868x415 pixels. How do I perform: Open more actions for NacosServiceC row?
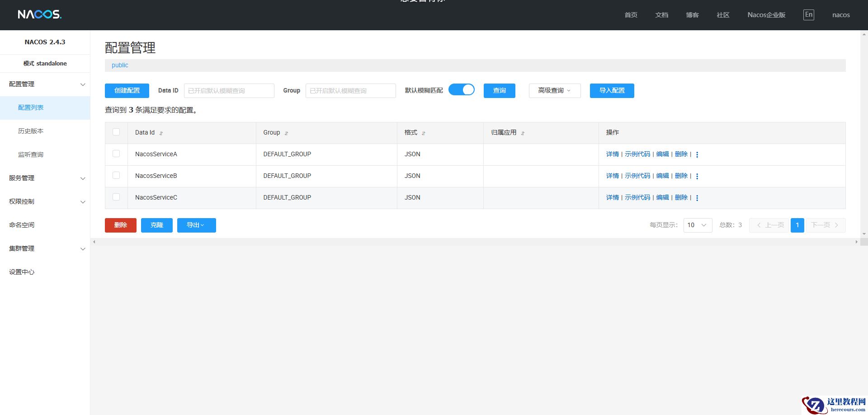tap(697, 198)
